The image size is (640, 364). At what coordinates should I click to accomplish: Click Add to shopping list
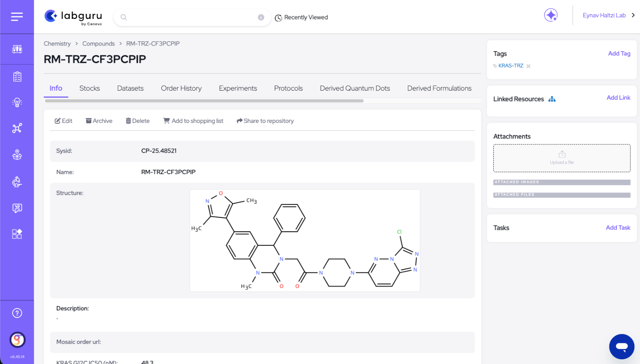(x=193, y=121)
